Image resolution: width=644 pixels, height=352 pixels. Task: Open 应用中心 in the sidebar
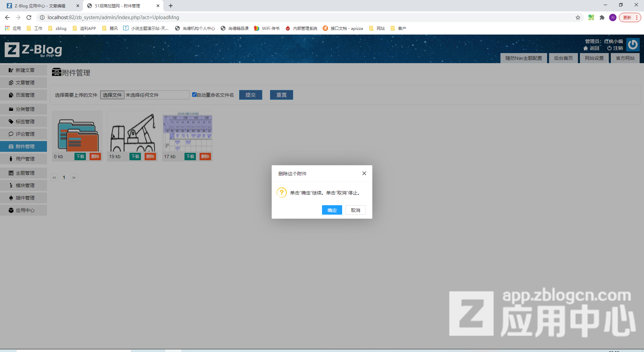[x=23, y=210]
